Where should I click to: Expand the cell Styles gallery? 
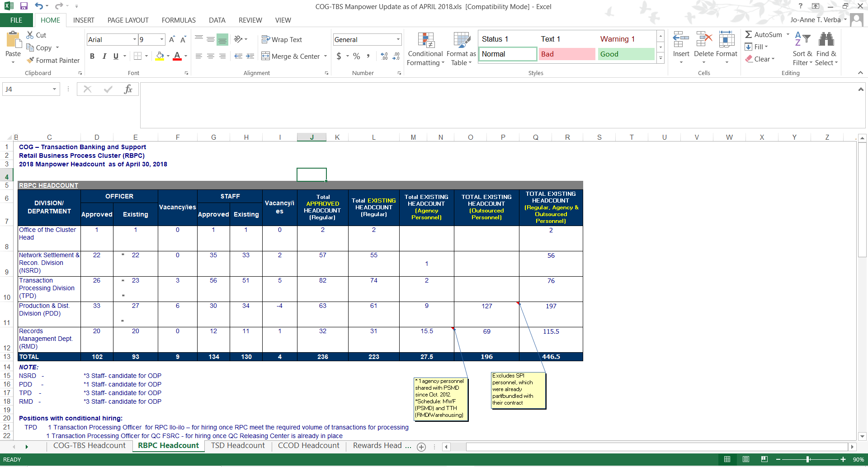660,57
